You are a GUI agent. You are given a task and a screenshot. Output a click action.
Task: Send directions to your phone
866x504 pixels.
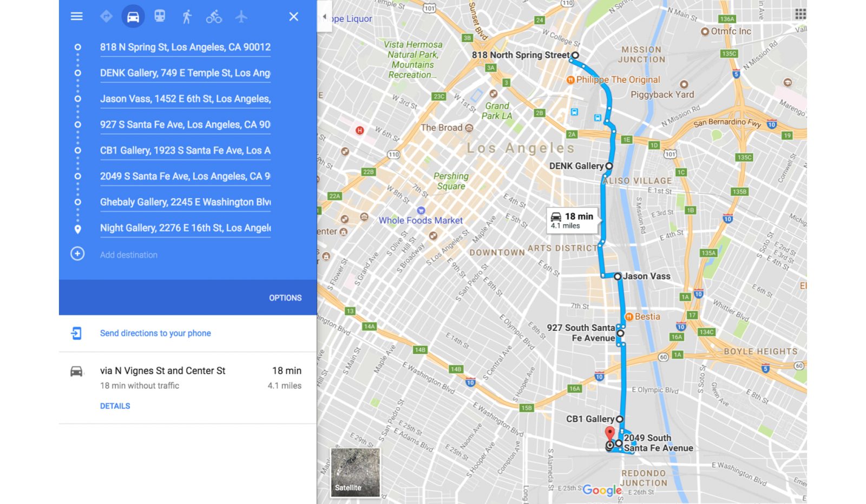[155, 333]
